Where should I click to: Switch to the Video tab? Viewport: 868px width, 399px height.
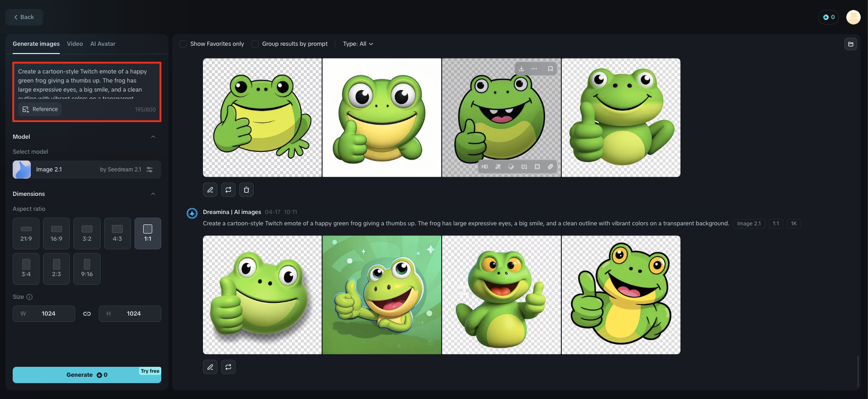(75, 44)
